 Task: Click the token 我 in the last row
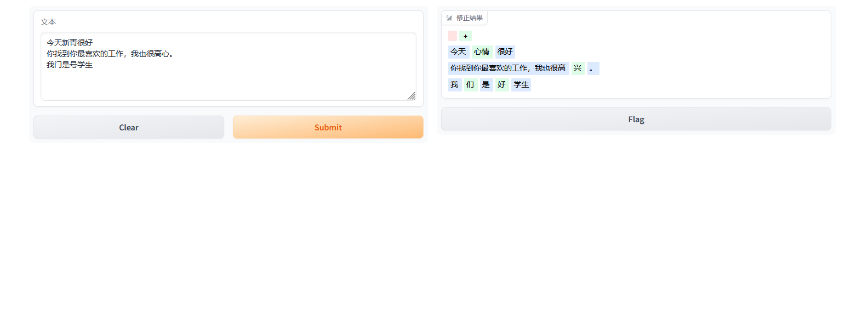point(454,84)
